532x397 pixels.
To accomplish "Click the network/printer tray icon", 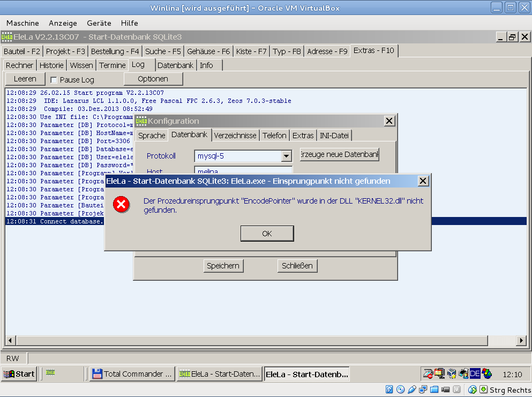I will tap(463, 373).
